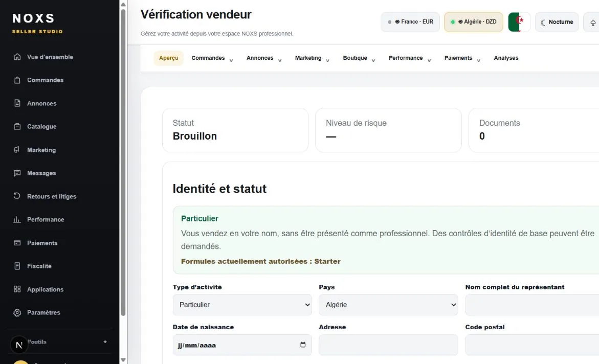Viewport: 599px width, 364px height.
Task: Expand the Annonces top menu
Action: [264, 58]
